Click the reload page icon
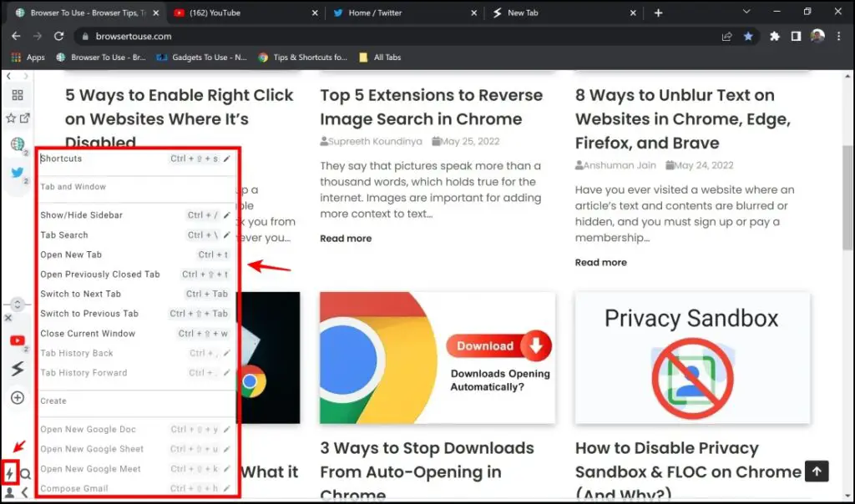Viewport: 855px width, 504px height. coord(58,37)
